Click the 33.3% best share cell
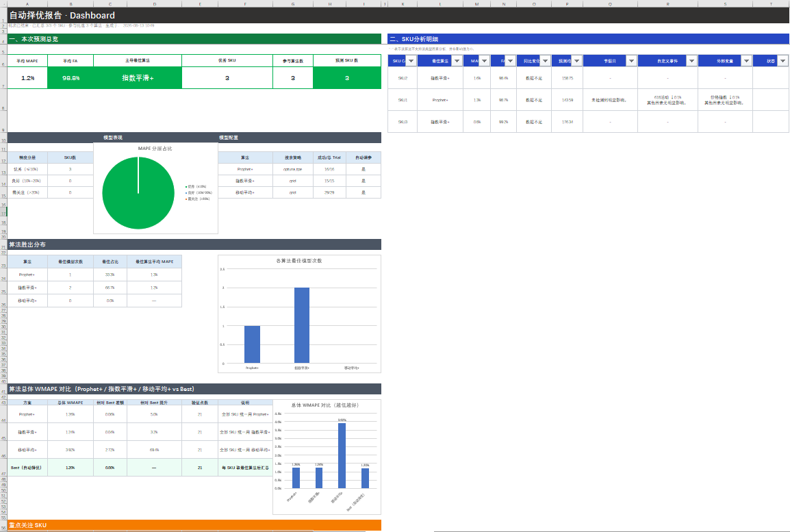 point(110,275)
